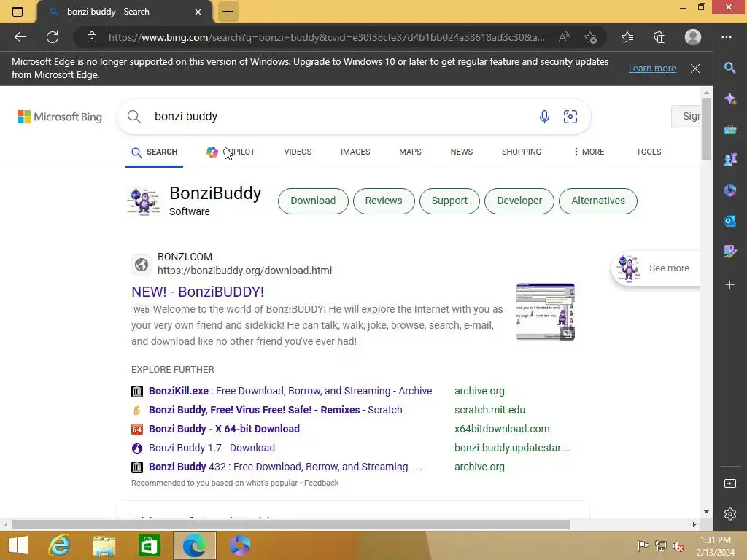Image resolution: width=747 pixels, height=560 pixels.
Task: Open sidebar settings gear
Action: click(729, 514)
